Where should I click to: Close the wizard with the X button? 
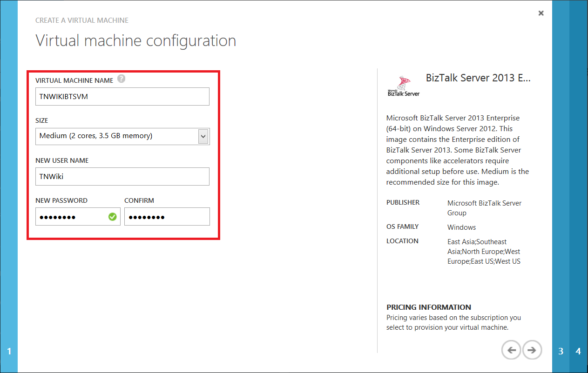point(541,13)
